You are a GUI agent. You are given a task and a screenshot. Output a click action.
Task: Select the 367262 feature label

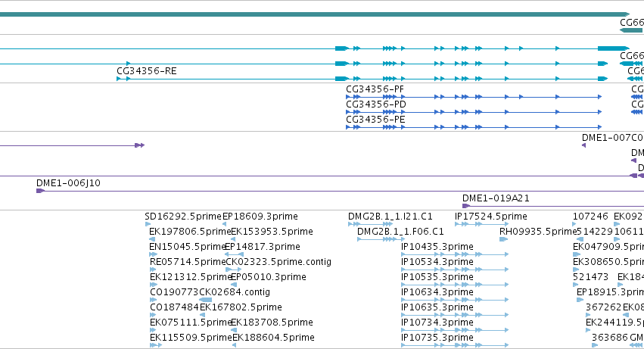604,308
